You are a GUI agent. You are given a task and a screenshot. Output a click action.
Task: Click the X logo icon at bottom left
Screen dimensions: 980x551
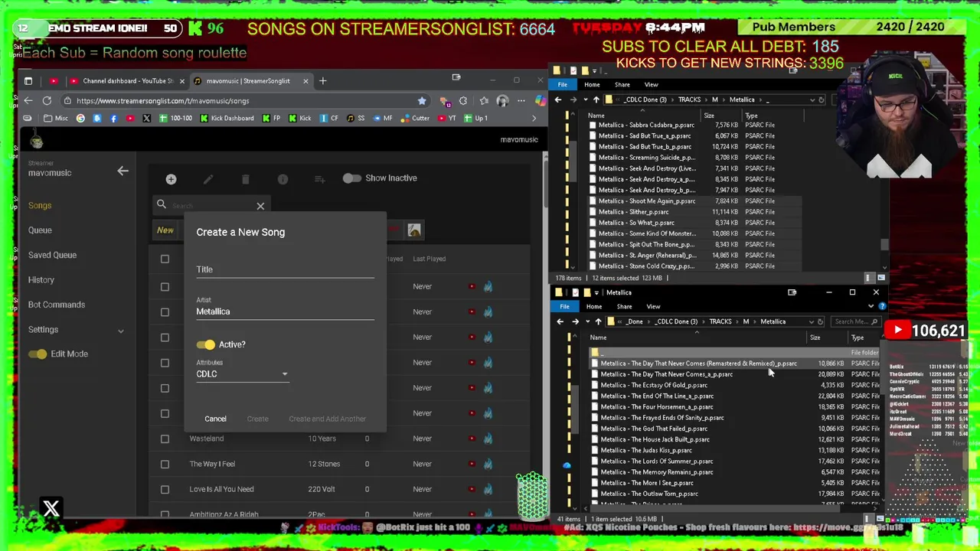51,508
